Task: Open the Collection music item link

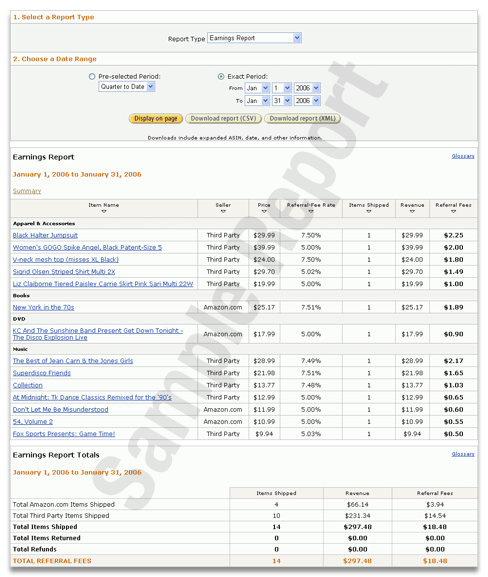Action: pos(28,385)
